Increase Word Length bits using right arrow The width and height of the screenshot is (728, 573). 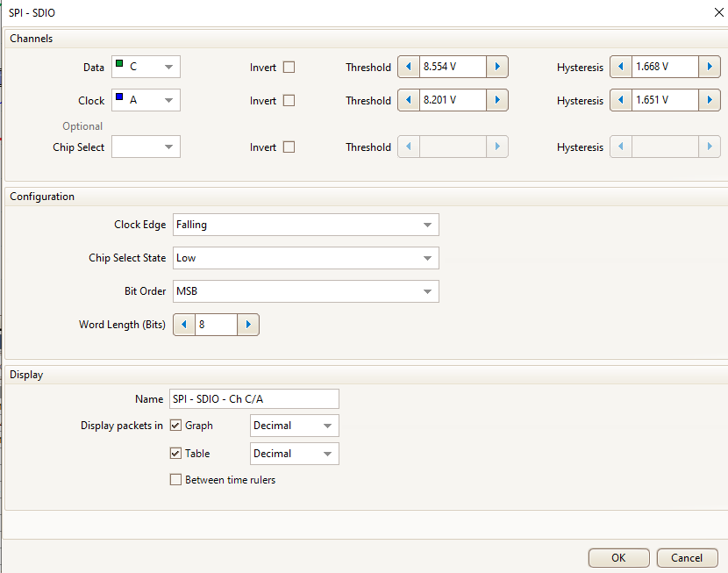248,325
